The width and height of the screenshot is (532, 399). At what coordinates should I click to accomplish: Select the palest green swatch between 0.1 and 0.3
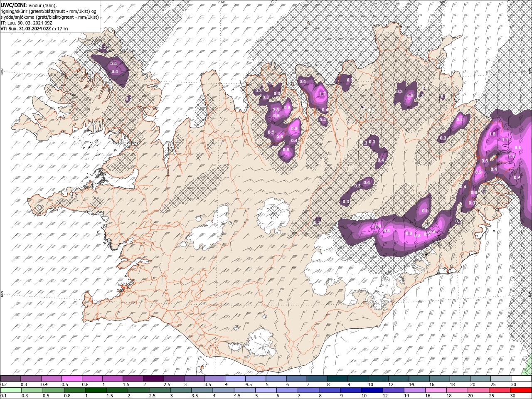coord(11,390)
